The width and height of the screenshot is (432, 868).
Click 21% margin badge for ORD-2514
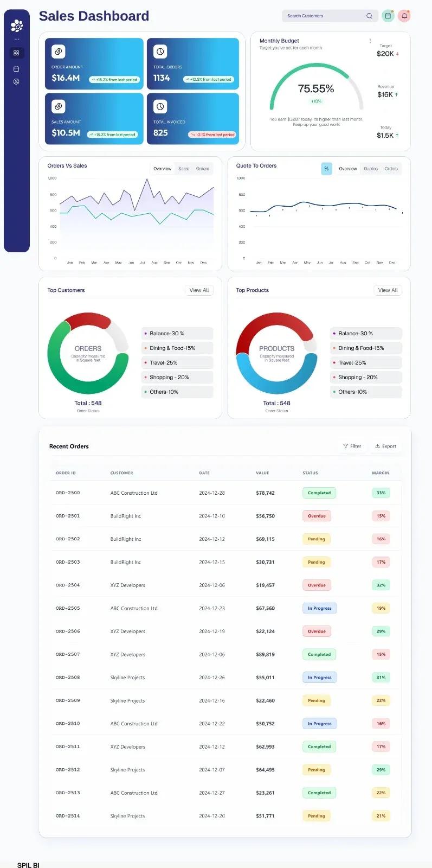coord(381,815)
